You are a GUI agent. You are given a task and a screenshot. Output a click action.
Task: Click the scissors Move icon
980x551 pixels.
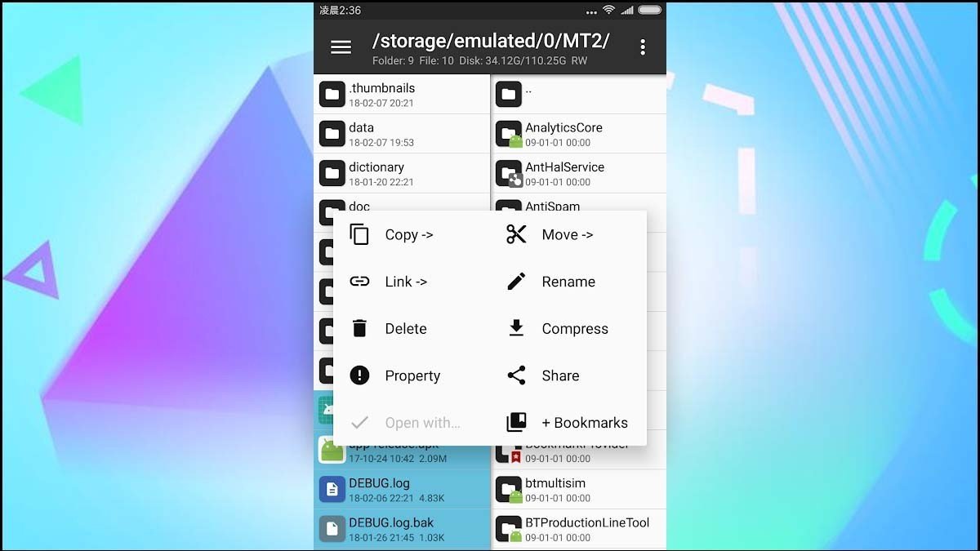pyautogui.click(x=516, y=235)
